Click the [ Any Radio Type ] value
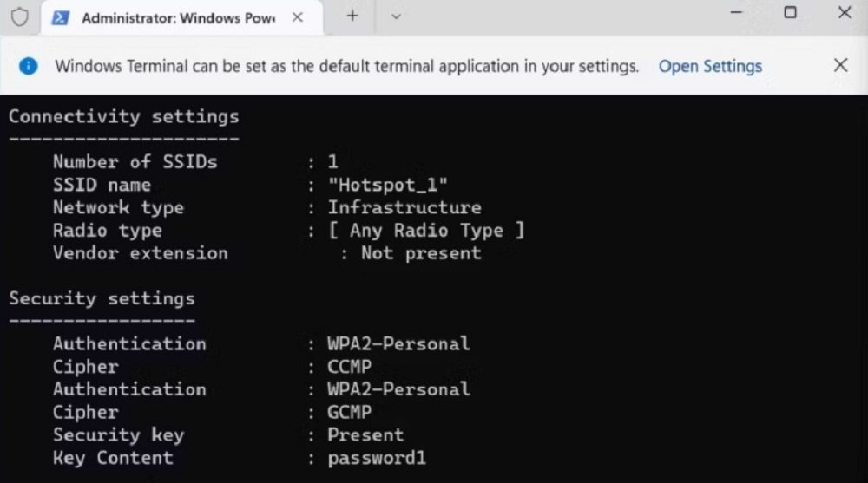Viewport: 868px width, 483px height. pyautogui.click(x=426, y=230)
